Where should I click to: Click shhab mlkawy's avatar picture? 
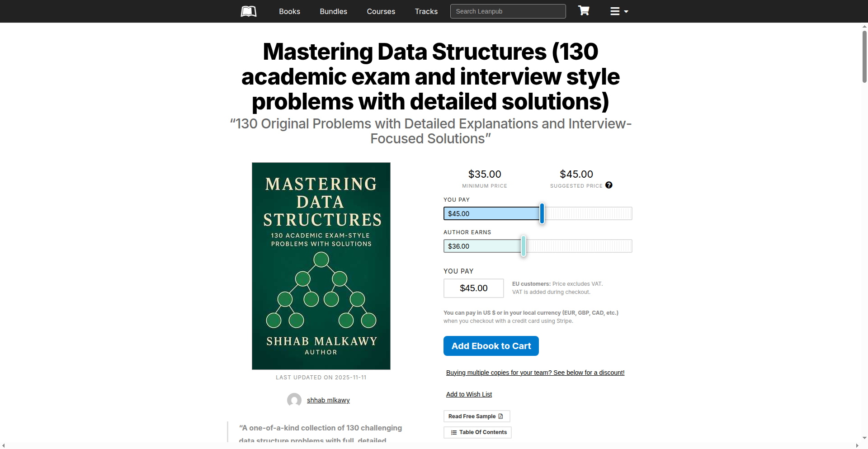(x=294, y=400)
